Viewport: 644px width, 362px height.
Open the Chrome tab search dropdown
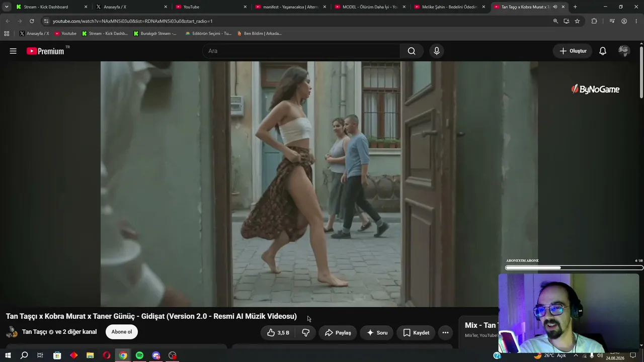pos(7,7)
